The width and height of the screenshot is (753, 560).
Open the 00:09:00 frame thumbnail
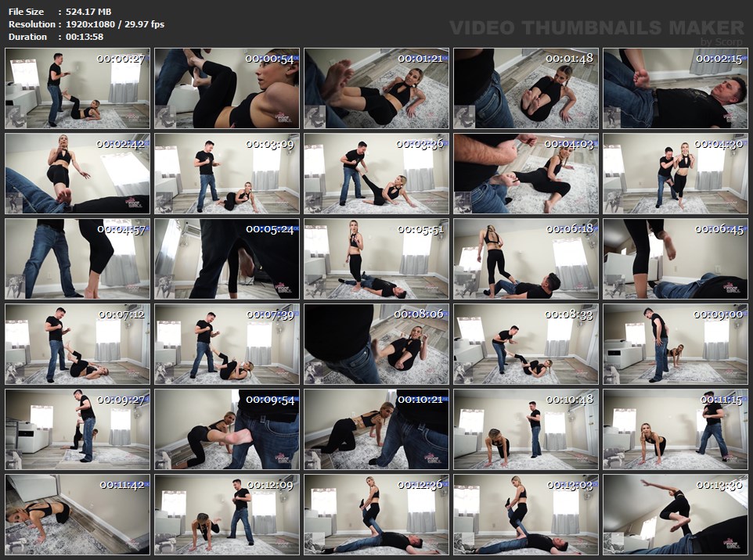click(x=676, y=344)
